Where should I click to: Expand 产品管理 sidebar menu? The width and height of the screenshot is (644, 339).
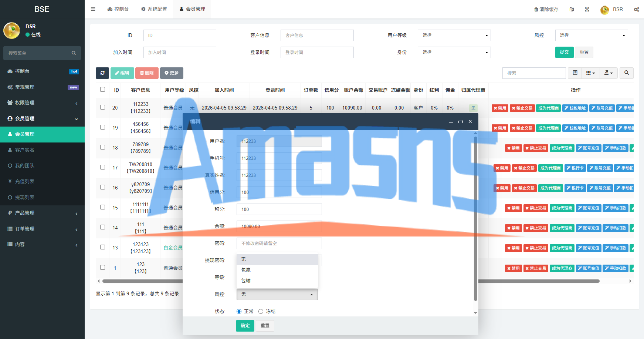click(42, 213)
